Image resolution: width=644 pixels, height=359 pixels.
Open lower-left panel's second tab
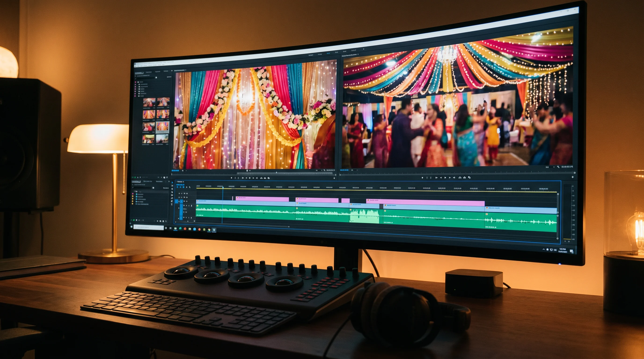coord(148,182)
